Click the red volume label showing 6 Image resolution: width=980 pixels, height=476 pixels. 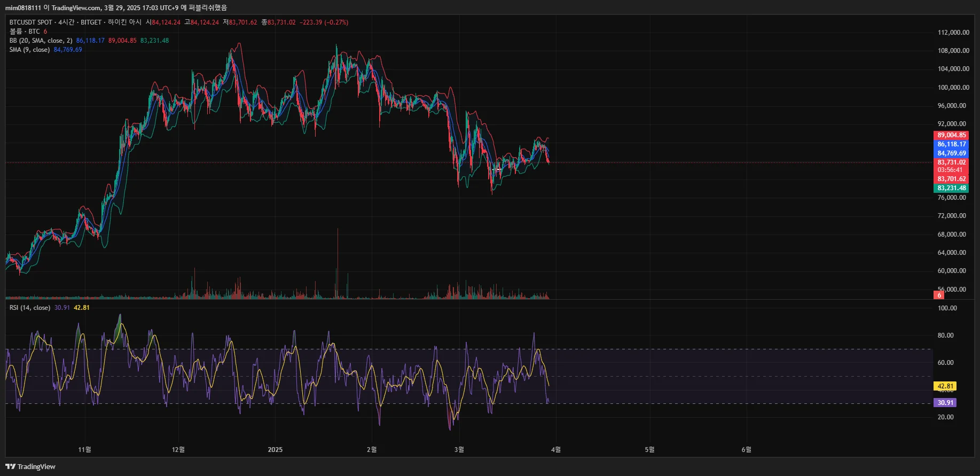[939, 295]
